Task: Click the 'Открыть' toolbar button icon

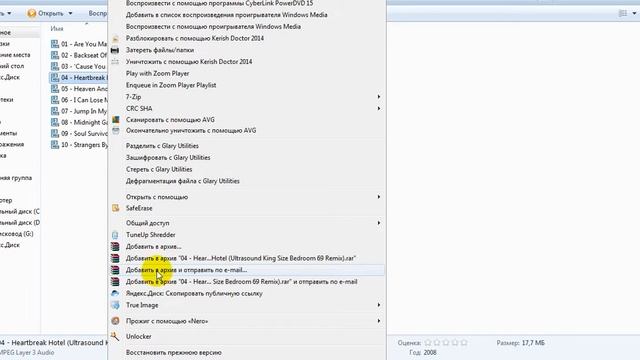Action: [32, 13]
